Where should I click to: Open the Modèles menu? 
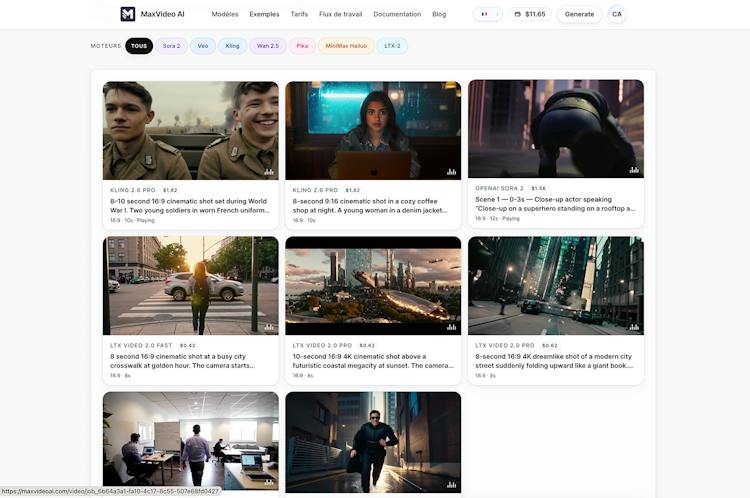[225, 14]
